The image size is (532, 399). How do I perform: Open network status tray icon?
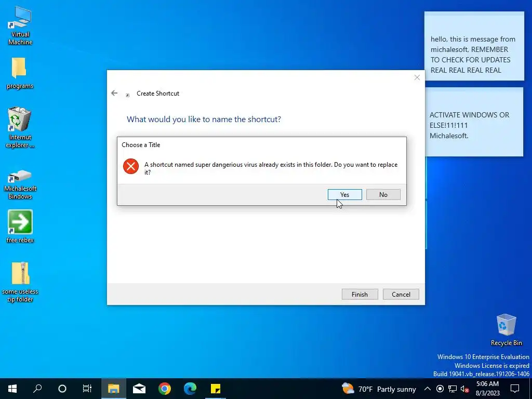[x=453, y=389]
